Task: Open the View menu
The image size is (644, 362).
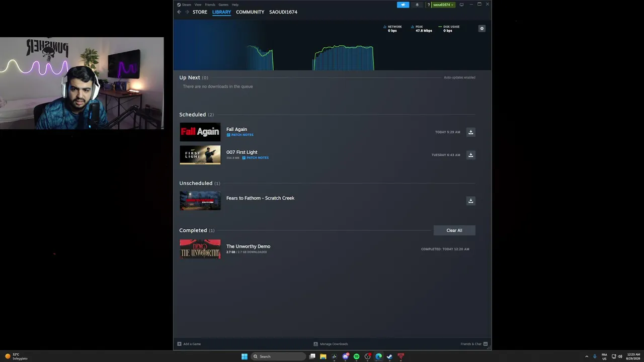Action: coord(198,5)
